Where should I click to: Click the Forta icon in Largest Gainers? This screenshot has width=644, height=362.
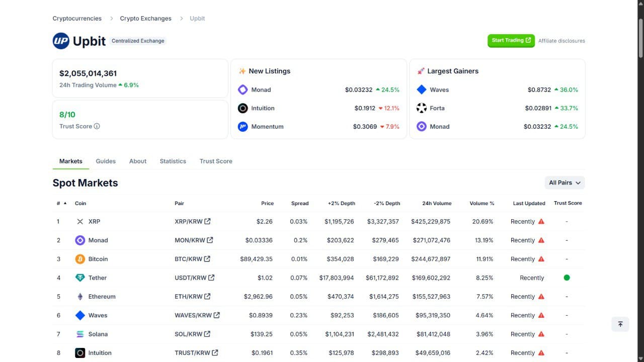[x=422, y=108]
